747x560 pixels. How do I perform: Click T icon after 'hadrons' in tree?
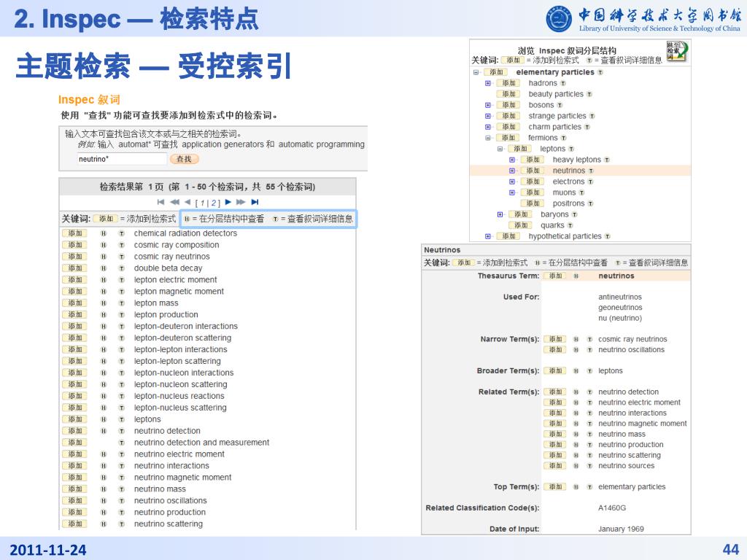tap(563, 83)
